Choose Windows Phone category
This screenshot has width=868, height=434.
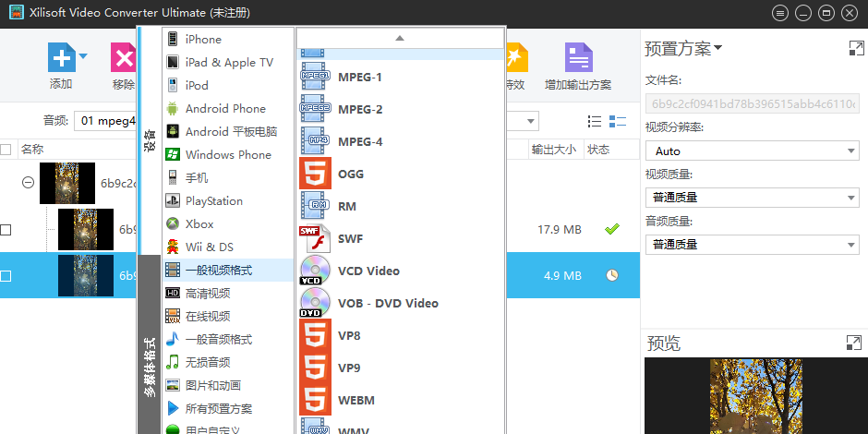228,154
